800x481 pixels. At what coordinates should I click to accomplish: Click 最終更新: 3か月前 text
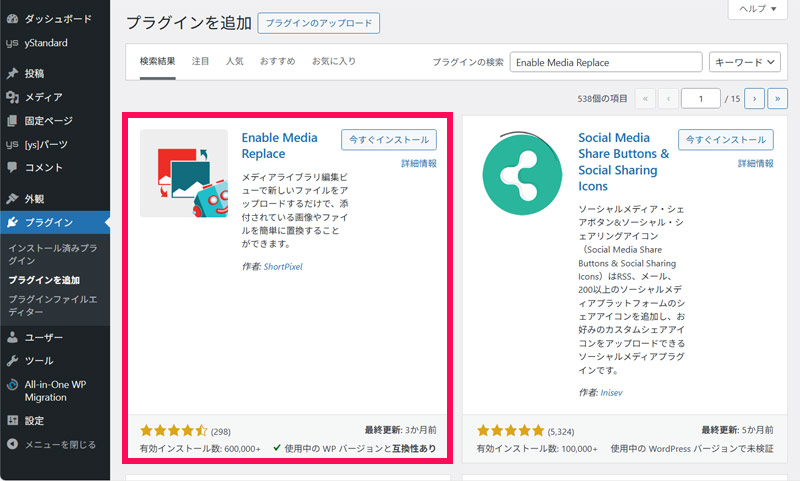click(401, 430)
